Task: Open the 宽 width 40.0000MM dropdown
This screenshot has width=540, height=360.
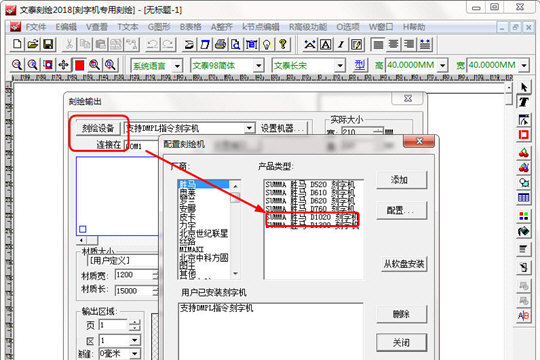Action: (x=524, y=65)
